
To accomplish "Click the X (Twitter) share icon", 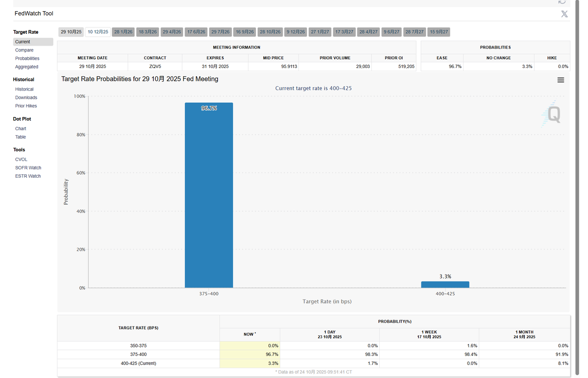I will [564, 14].
